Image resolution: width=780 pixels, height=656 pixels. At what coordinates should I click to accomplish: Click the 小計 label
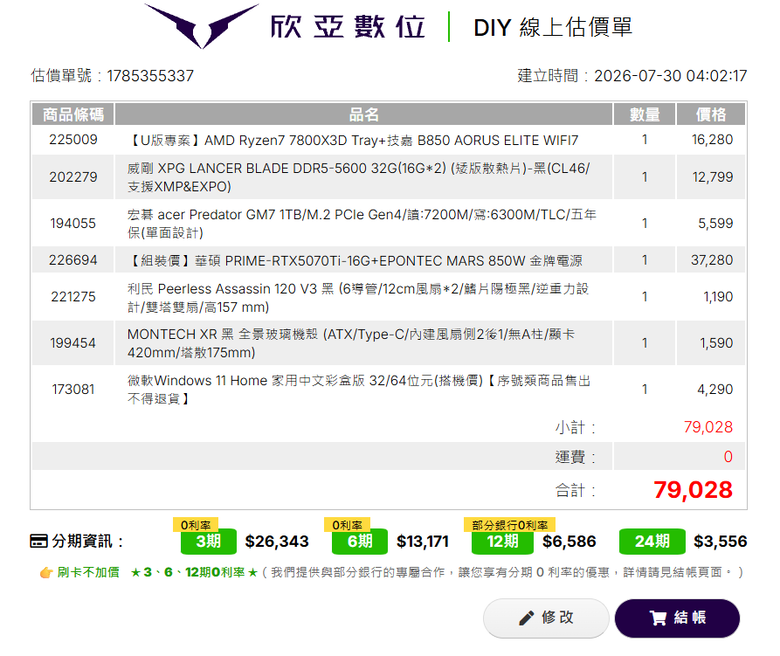click(x=576, y=427)
